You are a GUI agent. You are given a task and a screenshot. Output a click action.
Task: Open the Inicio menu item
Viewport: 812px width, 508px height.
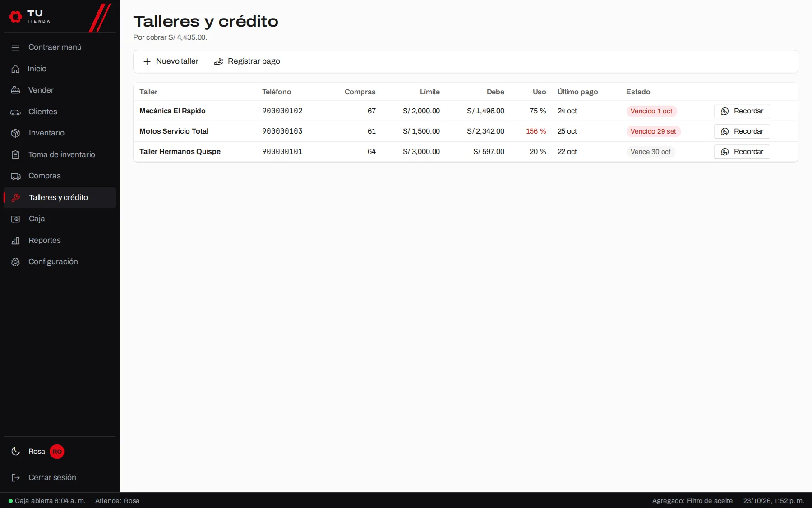(x=60, y=69)
